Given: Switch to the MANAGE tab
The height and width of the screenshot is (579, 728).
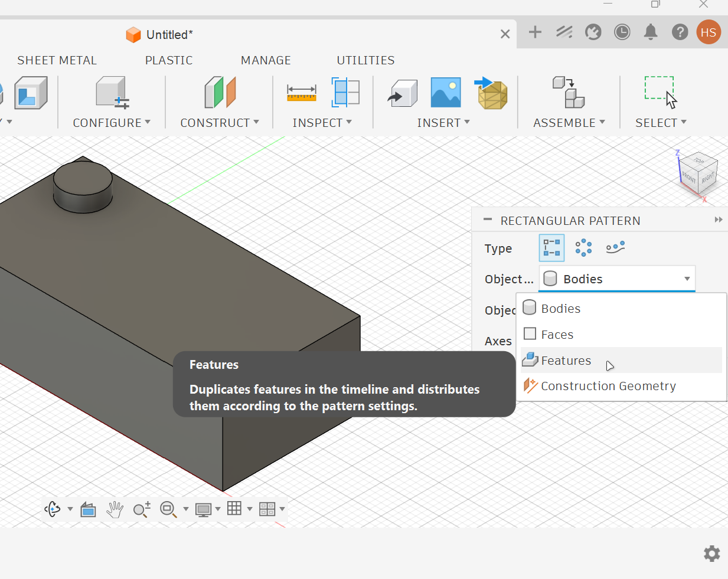Looking at the screenshot, I should (266, 60).
